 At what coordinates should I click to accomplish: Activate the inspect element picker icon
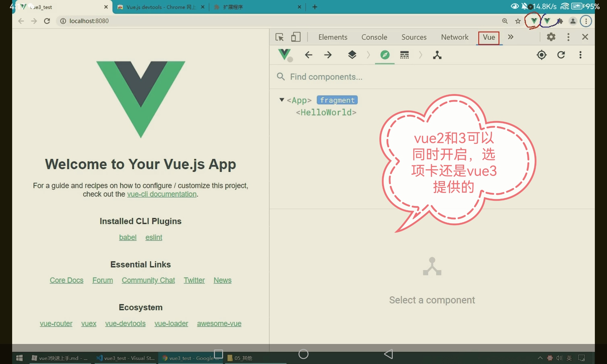coord(279,37)
